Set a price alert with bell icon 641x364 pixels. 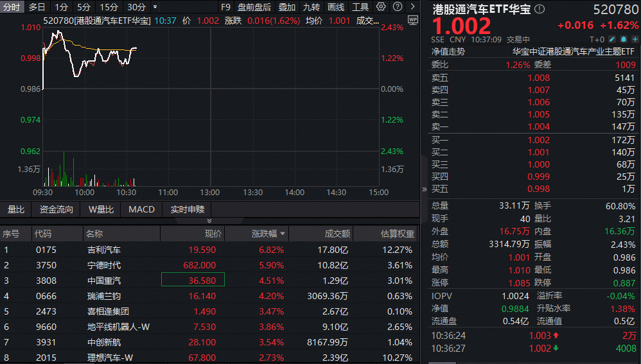click(x=624, y=39)
